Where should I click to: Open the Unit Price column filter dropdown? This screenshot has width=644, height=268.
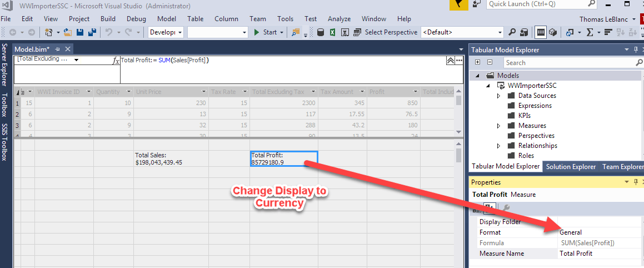click(204, 92)
